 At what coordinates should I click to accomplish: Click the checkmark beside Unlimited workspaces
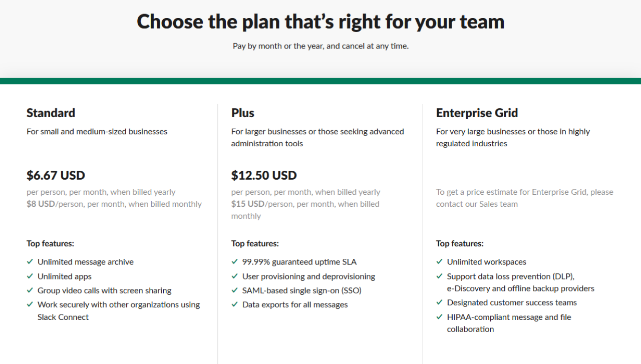[440, 261]
